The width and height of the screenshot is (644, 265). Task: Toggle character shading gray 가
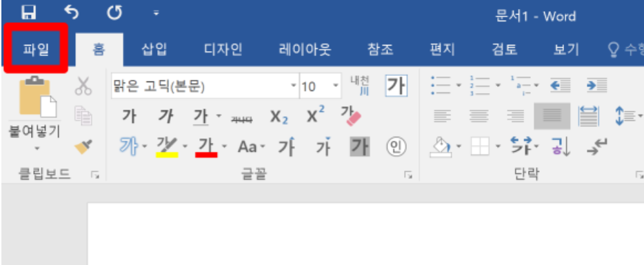pyautogui.click(x=360, y=147)
